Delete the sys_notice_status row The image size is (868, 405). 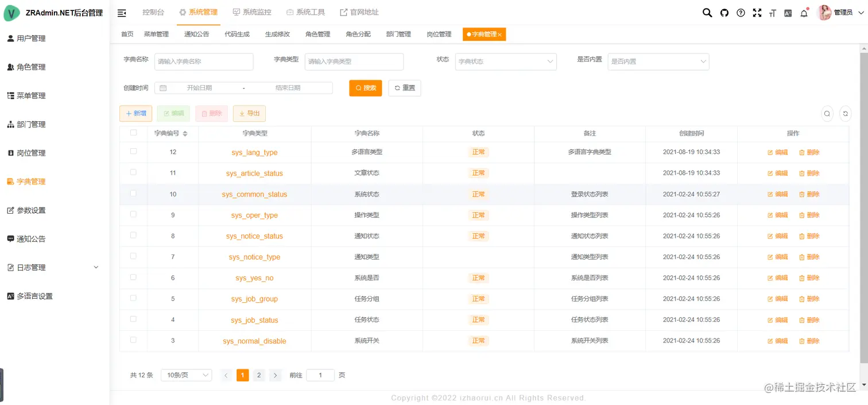(x=809, y=236)
